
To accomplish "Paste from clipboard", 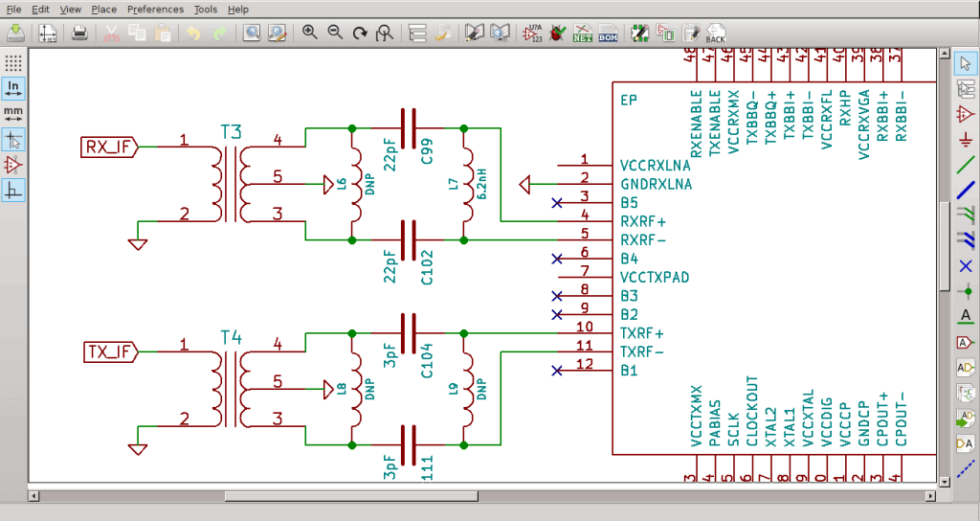I will (x=163, y=33).
